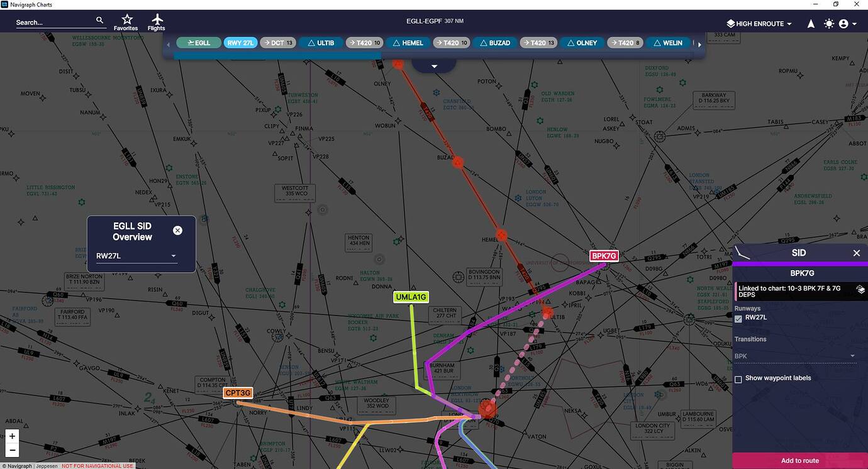Click the search magnifier icon
Image resolution: width=868 pixels, height=469 pixels.
tap(99, 19)
